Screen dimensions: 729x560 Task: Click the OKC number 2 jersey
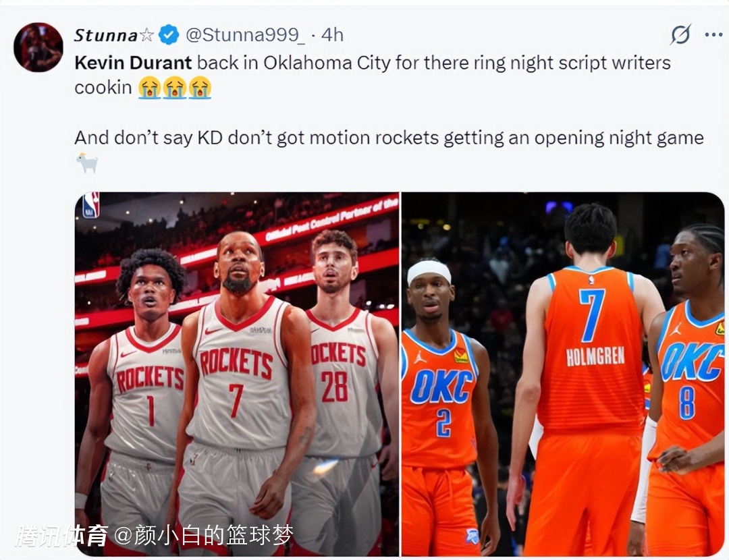click(440, 398)
